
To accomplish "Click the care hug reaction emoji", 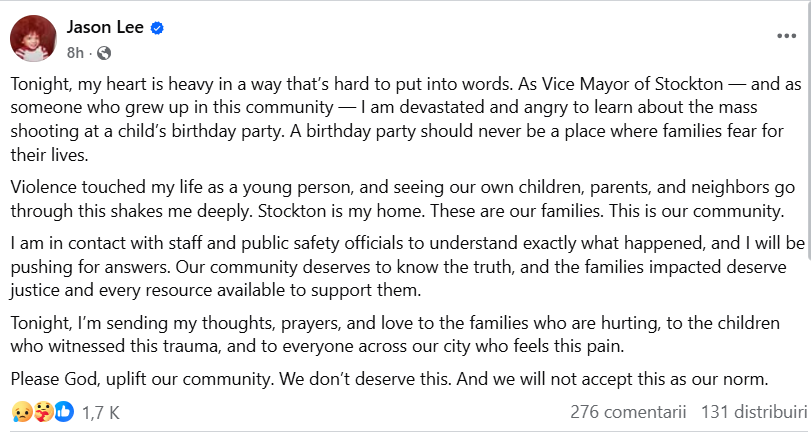I will [42, 411].
